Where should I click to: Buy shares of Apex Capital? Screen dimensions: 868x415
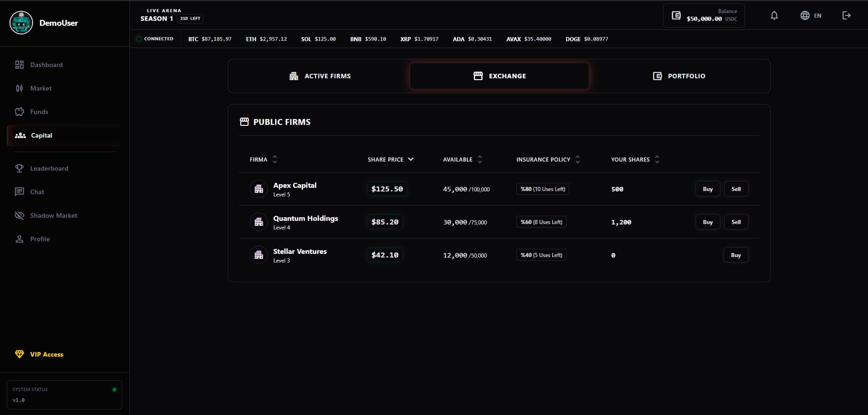(x=707, y=189)
